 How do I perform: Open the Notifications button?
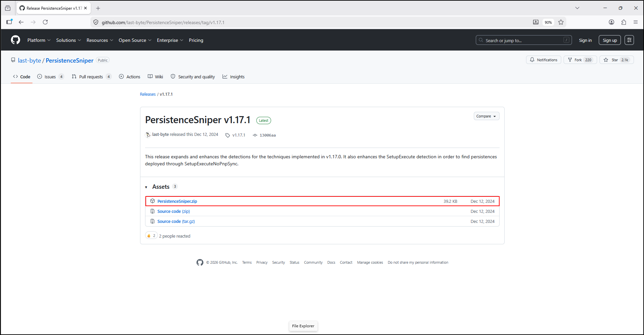pos(543,60)
